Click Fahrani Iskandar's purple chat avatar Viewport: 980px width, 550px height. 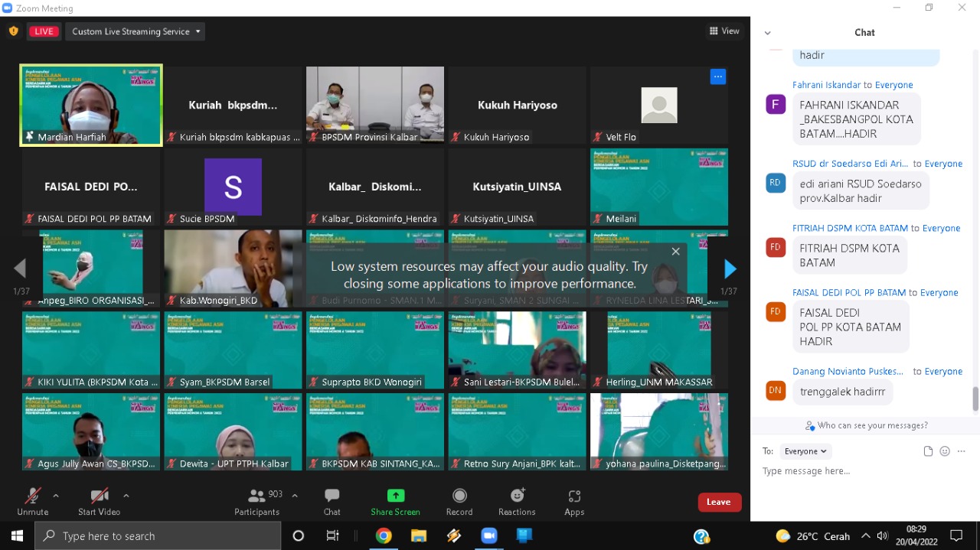[x=776, y=104]
